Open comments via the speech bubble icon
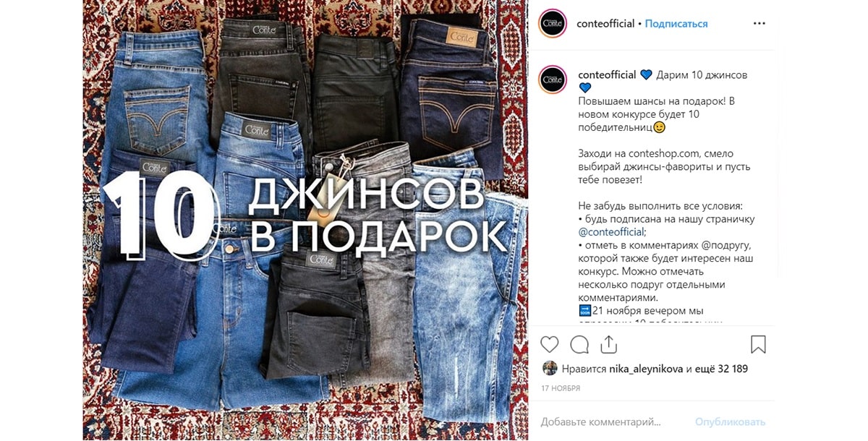Image resolution: width=868 pixels, height=441 pixels. [x=579, y=344]
